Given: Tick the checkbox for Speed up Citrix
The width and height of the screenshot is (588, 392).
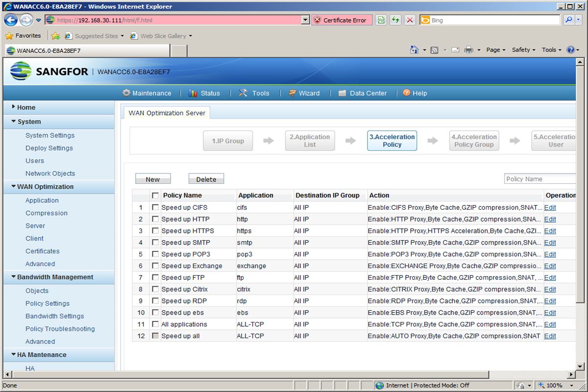Looking at the screenshot, I should tap(155, 289).
